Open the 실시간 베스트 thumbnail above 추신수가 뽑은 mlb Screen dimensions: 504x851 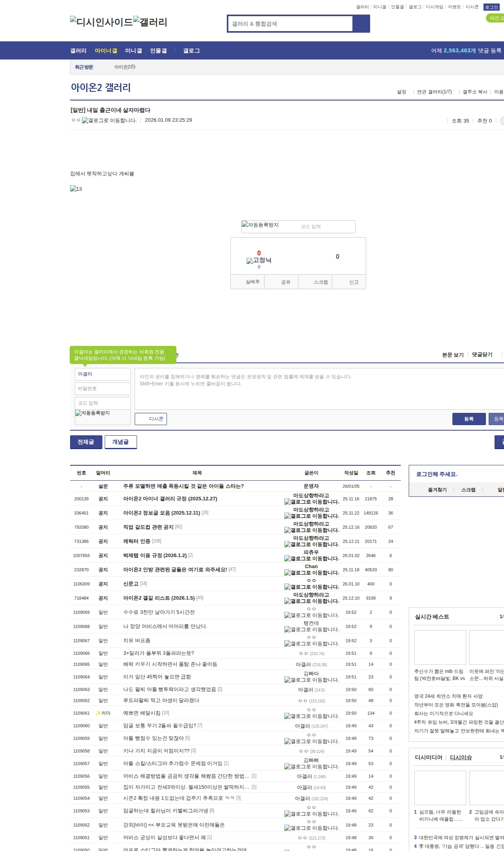(x=440, y=647)
